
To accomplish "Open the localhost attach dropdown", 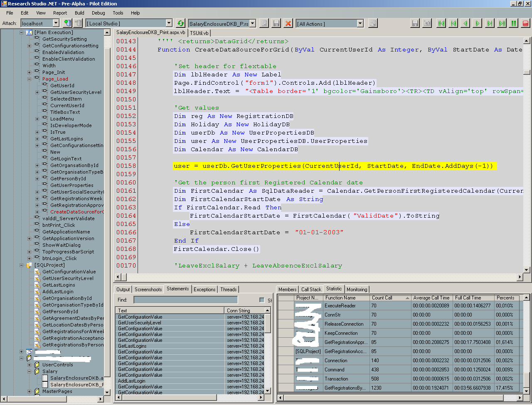I will click(56, 24).
